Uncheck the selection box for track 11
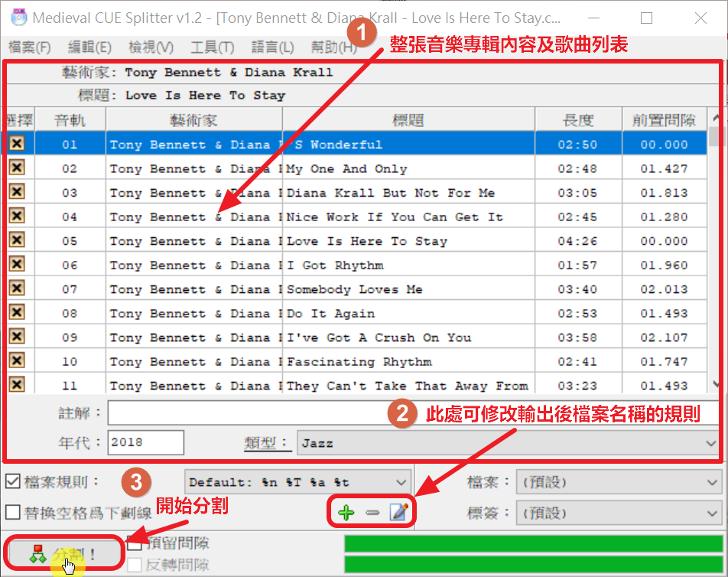The height and width of the screenshot is (577, 728). (x=17, y=385)
